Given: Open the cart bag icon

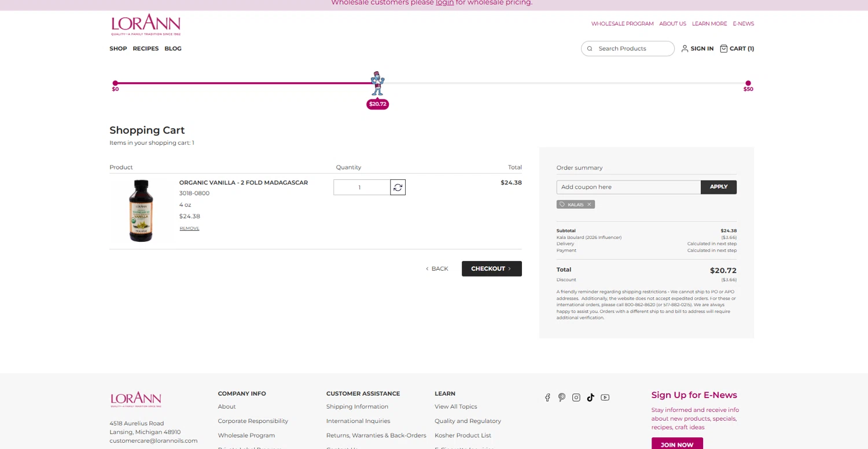Looking at the screenshot, I should click(723, 49).
